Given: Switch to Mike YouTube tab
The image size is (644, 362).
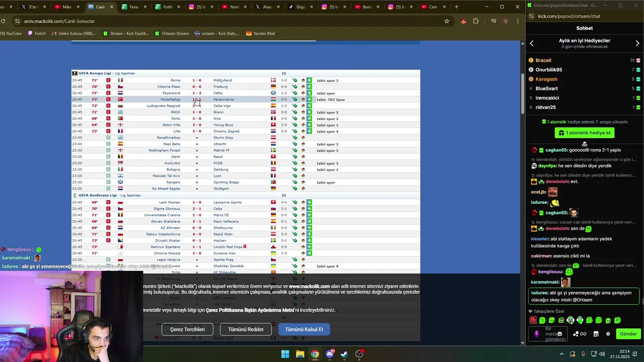Looking at the screenshot, I should pos(67,7).
